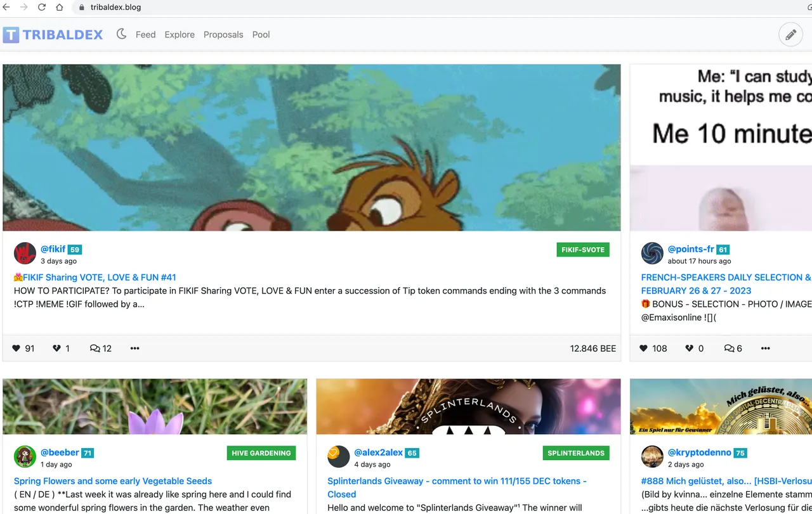Click the browser forward arrow
812x514 pixels.
click(24, 8)
